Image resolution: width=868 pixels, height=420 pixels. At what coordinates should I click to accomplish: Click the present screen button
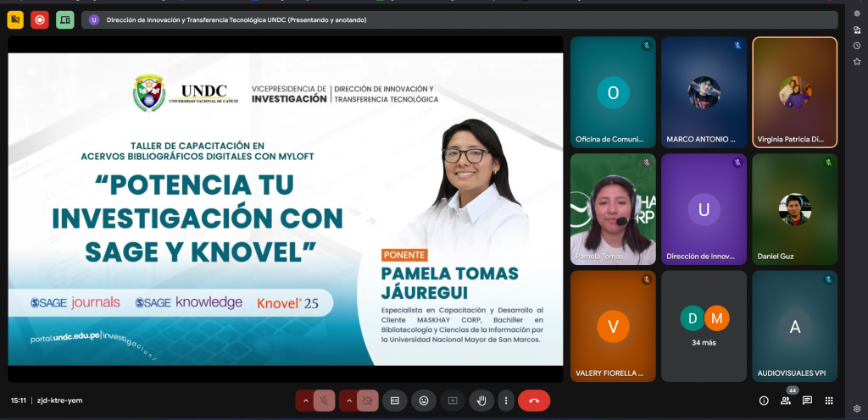453,401
